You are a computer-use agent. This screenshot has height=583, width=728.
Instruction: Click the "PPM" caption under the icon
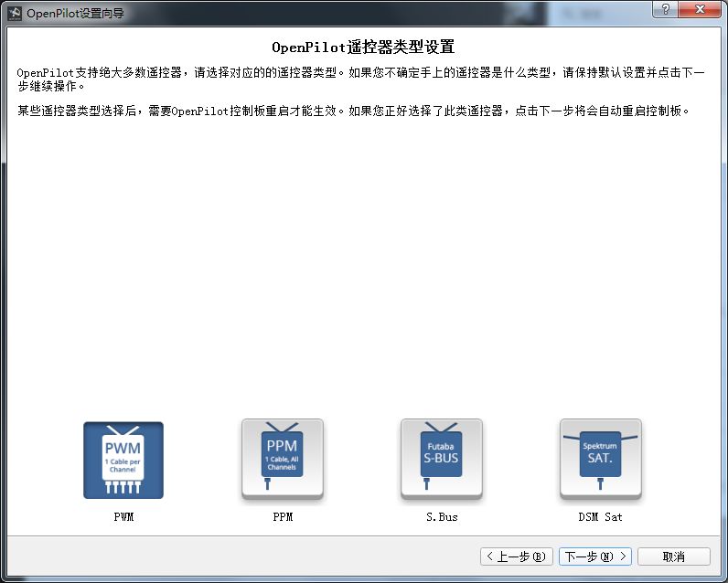pos(283,516)
